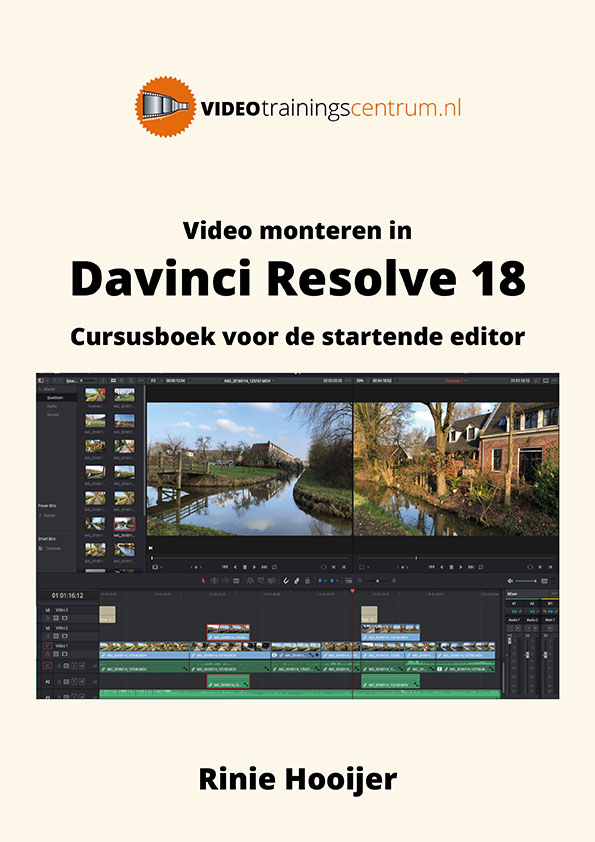Select the red Selection Mode arrow tool
595x842 pixels.
204,580
